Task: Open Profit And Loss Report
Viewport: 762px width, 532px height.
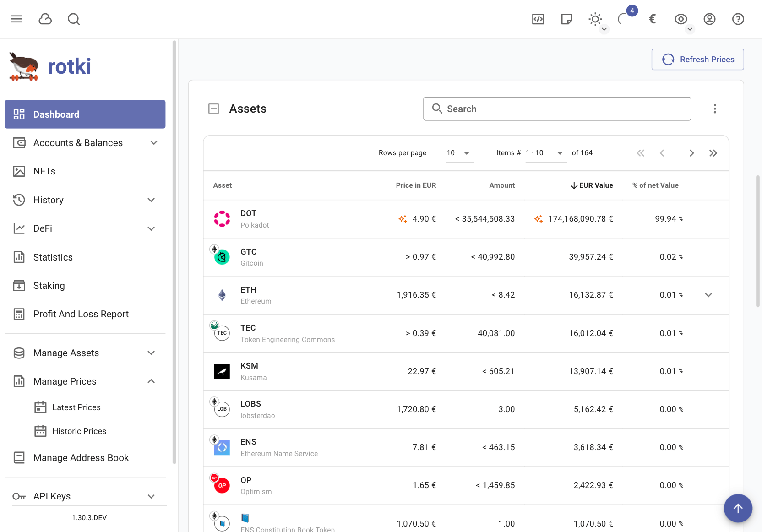Action: point(85,314)
